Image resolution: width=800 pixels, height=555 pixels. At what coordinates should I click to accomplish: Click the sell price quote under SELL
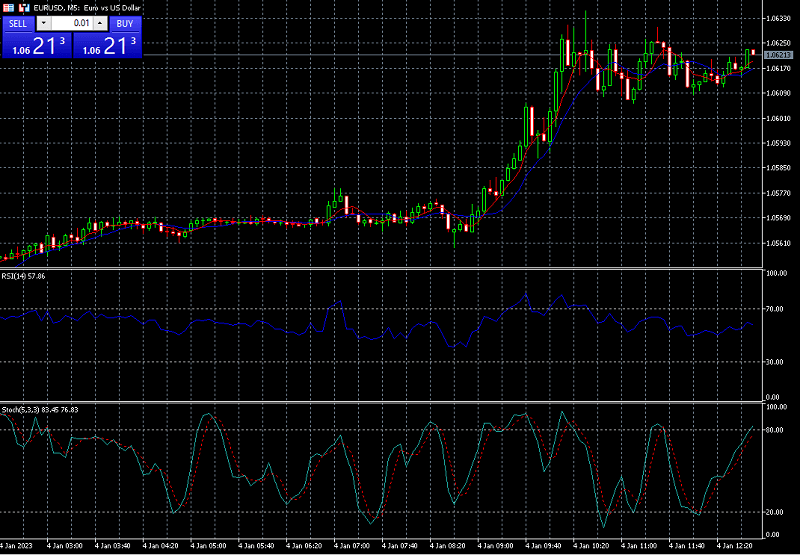point(36,46)
